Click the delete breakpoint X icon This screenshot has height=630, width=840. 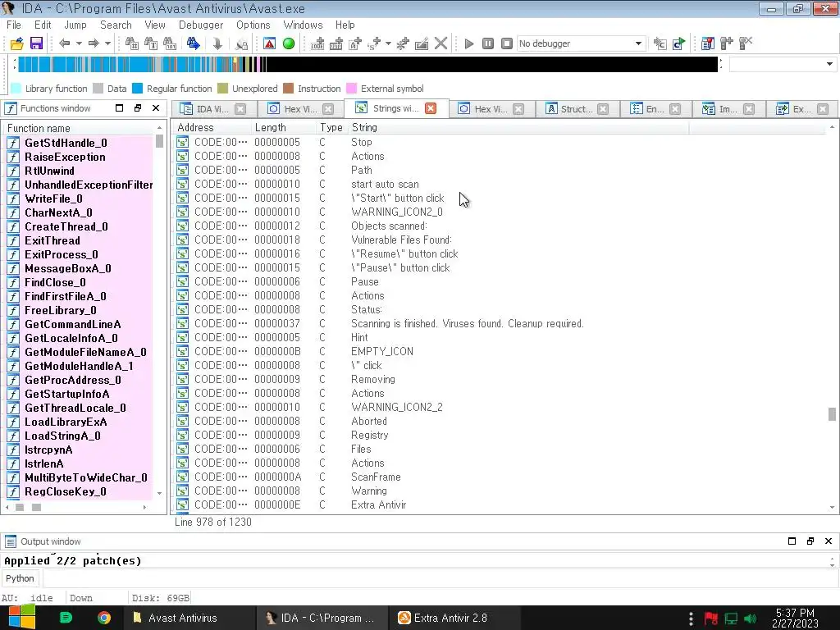pyautogui.click(x=746, y=43)
